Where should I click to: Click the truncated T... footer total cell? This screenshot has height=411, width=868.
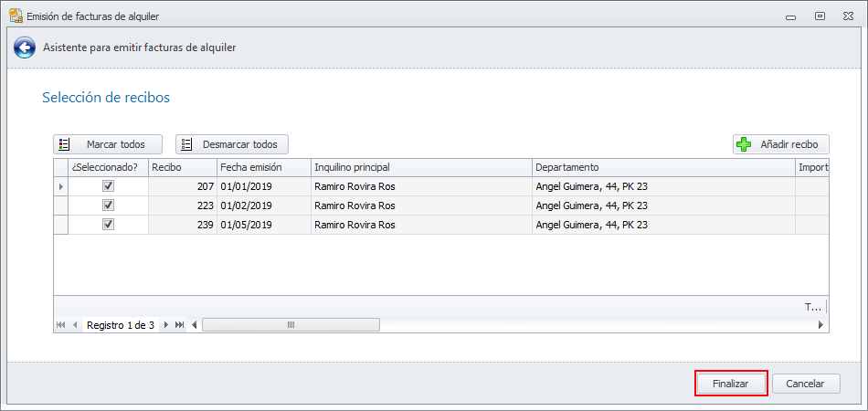[813, 307]
